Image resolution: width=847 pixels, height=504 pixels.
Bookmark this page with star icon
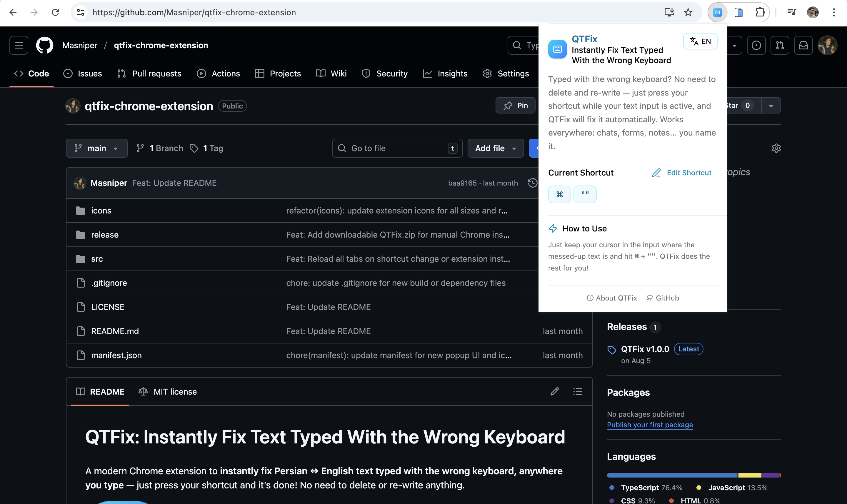(688, 13)
